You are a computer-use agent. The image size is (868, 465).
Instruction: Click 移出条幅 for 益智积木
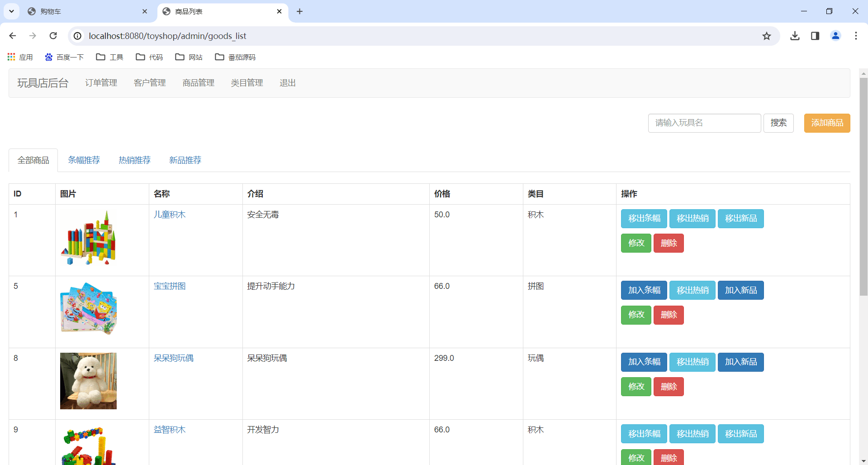(x=644, y=434)
